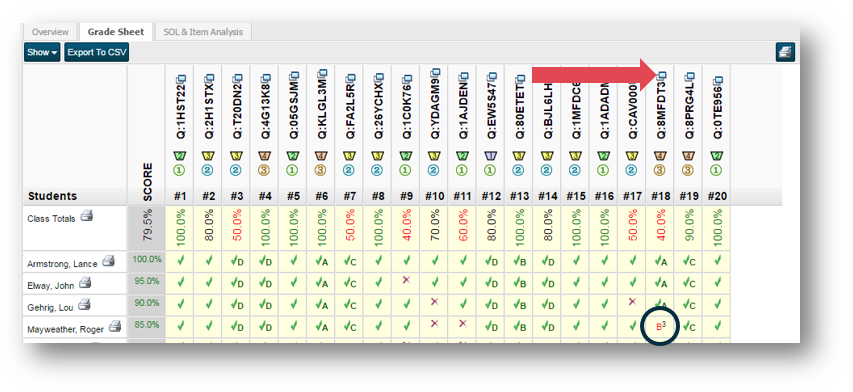The height and width of the screenshot is (392, 853).
Task: Click the print icon in the top-right toolbar
Action: click(785, 52)
